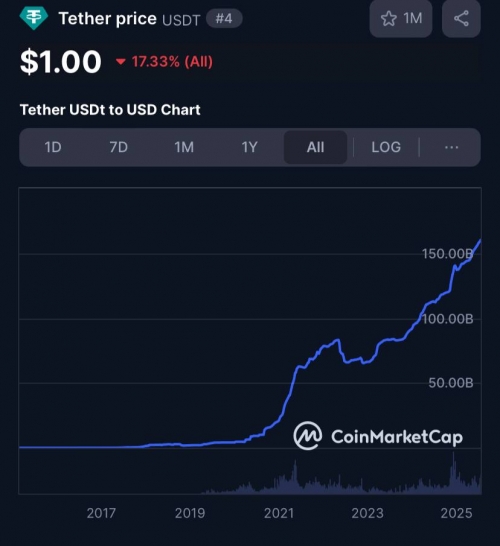Click the chart line peak near 2022
Screen dimensions: 500x546
(x=337, y=340)
